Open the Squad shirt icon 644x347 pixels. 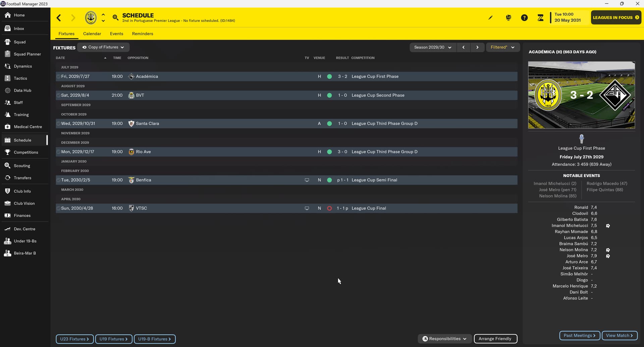tap(8, 42)
